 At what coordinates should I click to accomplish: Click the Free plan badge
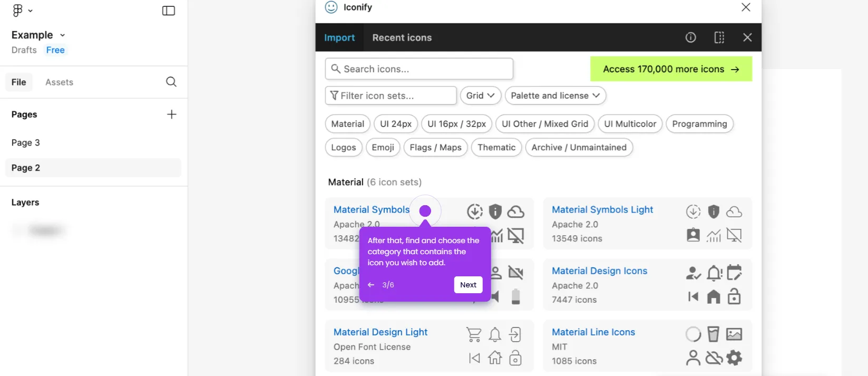55,50
